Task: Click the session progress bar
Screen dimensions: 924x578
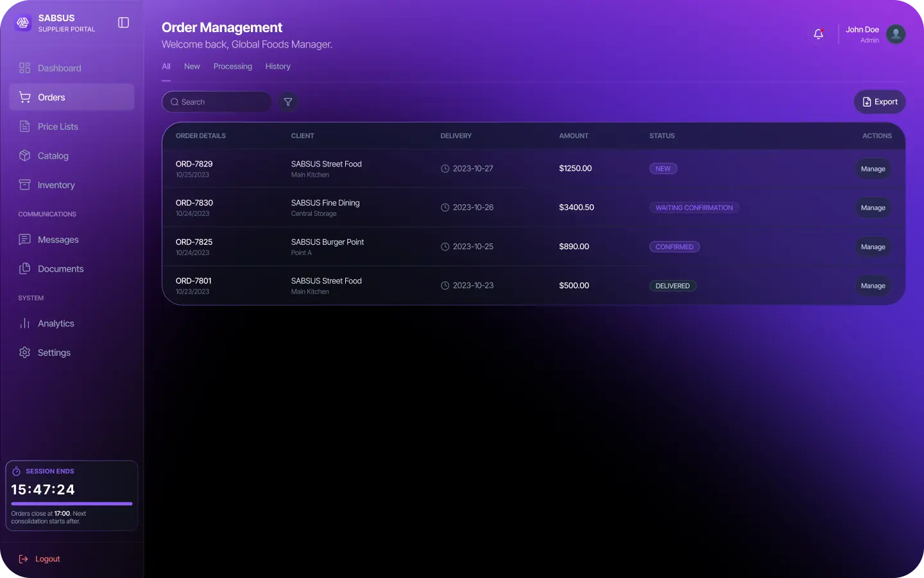Action: tap(72, 504)
